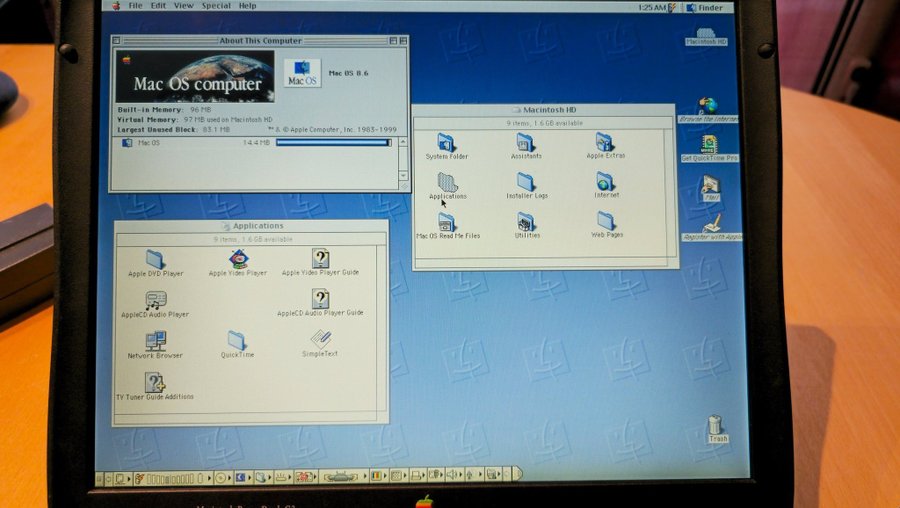Open the Get QuickTime Pro desktop icon
The width and height of the screenshot is (900, 508).
pyautogui.click(x=709, y=145)
